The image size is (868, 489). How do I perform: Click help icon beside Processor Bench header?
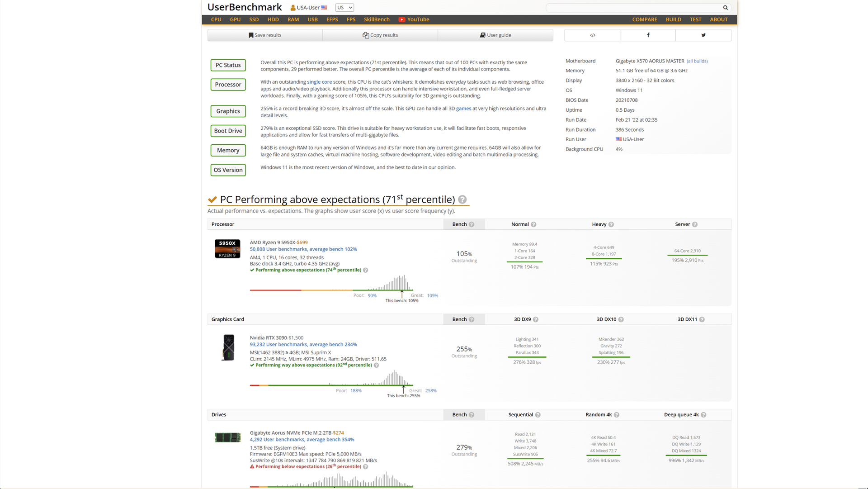[472, 224]
